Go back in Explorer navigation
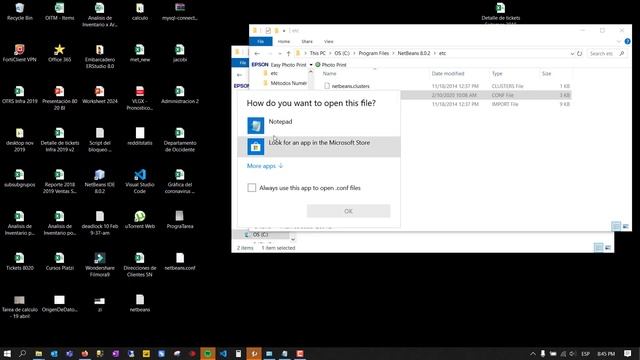 (257, 53)
